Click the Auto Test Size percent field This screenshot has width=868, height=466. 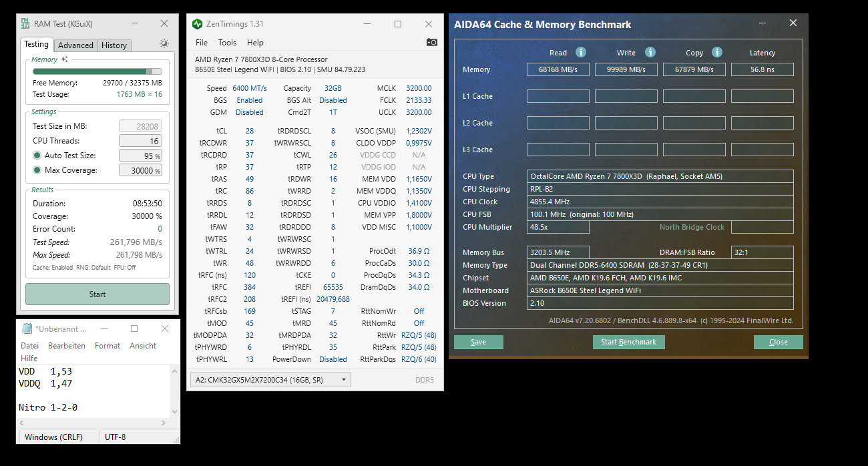pos(140,156)
